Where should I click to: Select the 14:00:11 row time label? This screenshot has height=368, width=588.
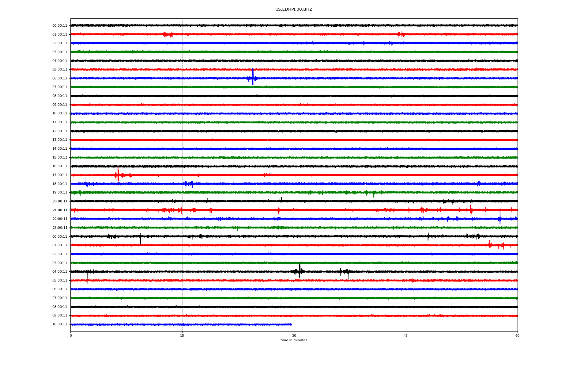[x=60, y=149]
